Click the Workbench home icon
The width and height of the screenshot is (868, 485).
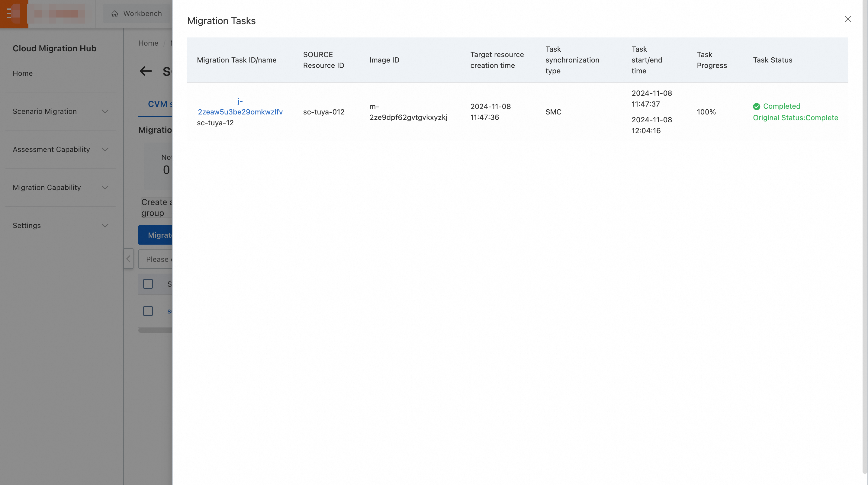tap(114, 14)
